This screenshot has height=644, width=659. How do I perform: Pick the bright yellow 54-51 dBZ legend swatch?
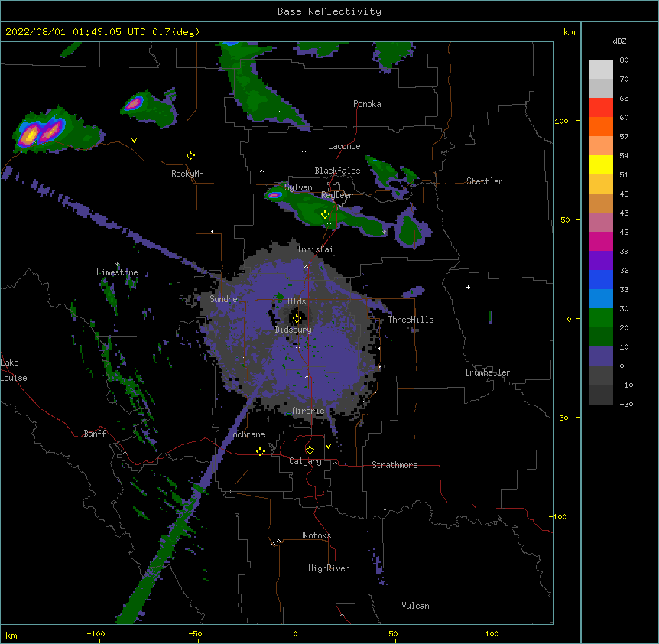pos(601,164)
